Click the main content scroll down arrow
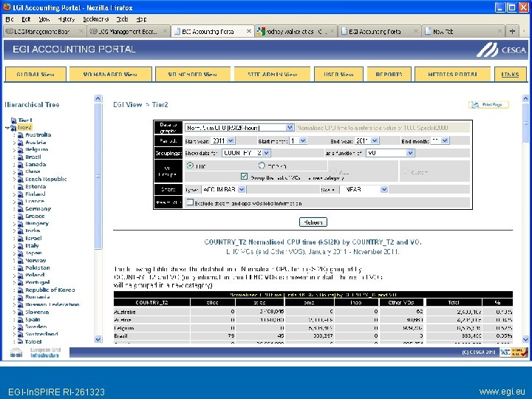 coord(525,339)
